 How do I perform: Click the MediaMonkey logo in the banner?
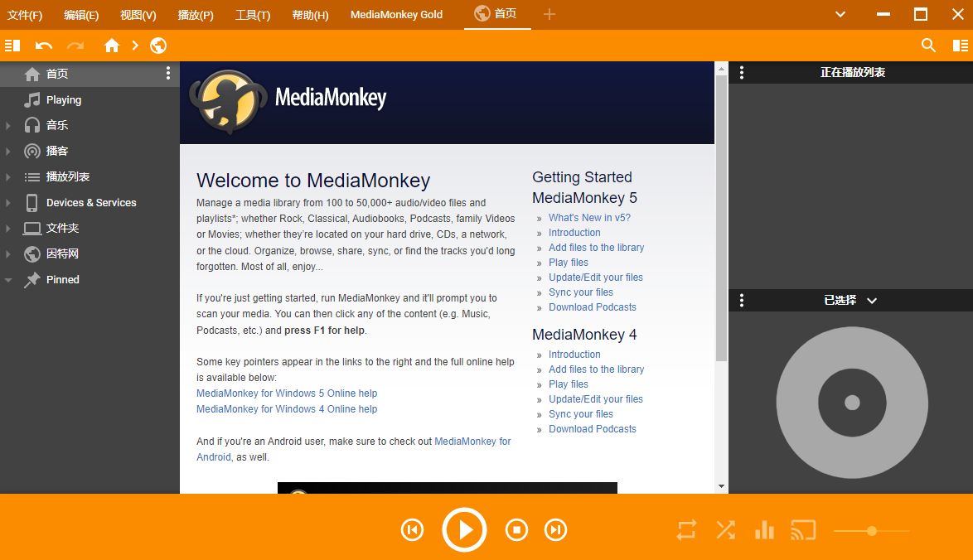pyautogui.click(x=288, y=101)
